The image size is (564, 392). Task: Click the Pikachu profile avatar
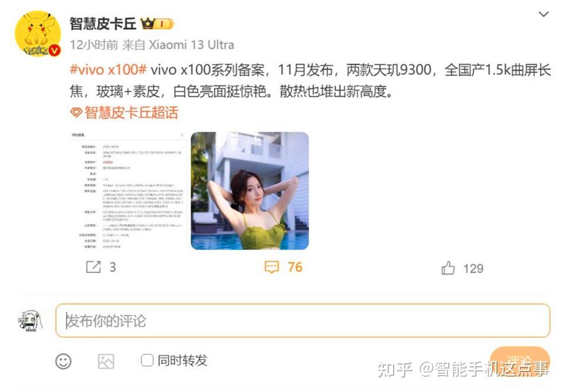[x=38, y=33]
